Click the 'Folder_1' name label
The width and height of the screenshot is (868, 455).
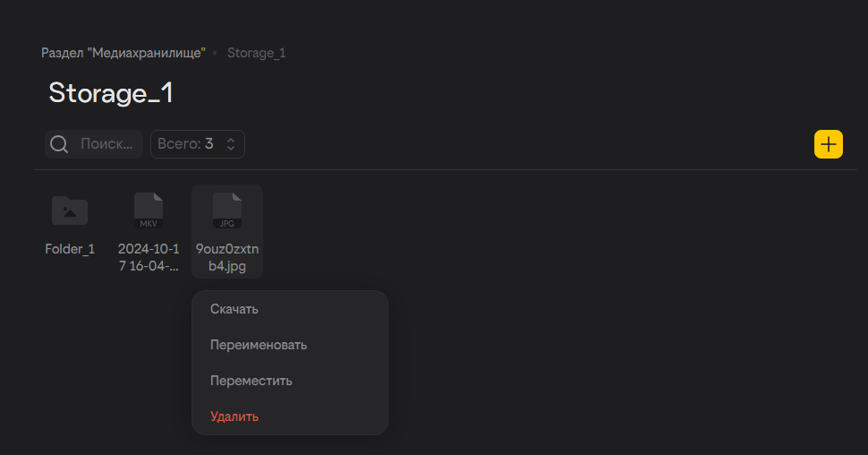pos(70,249)
